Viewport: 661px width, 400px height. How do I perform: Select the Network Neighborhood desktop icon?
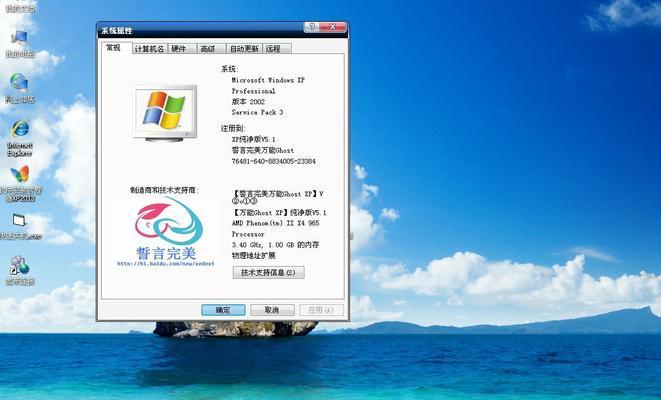[19, 88]
